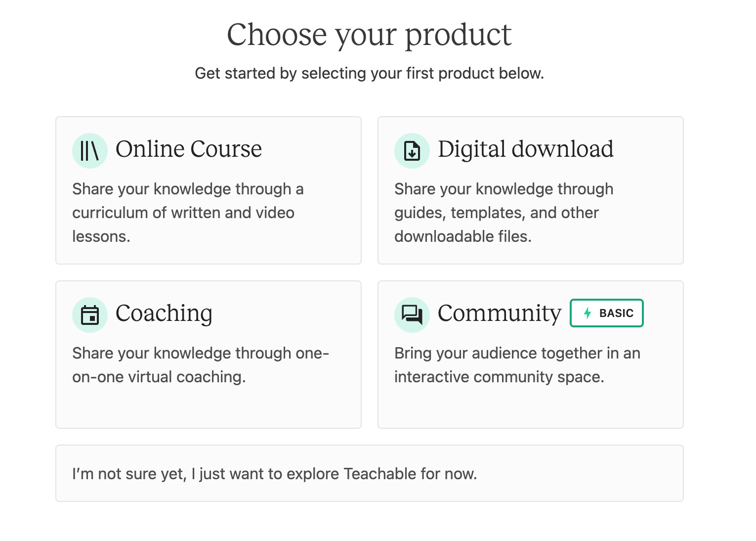Select the Community product card

pyautogui.click(x=530, y=355)
